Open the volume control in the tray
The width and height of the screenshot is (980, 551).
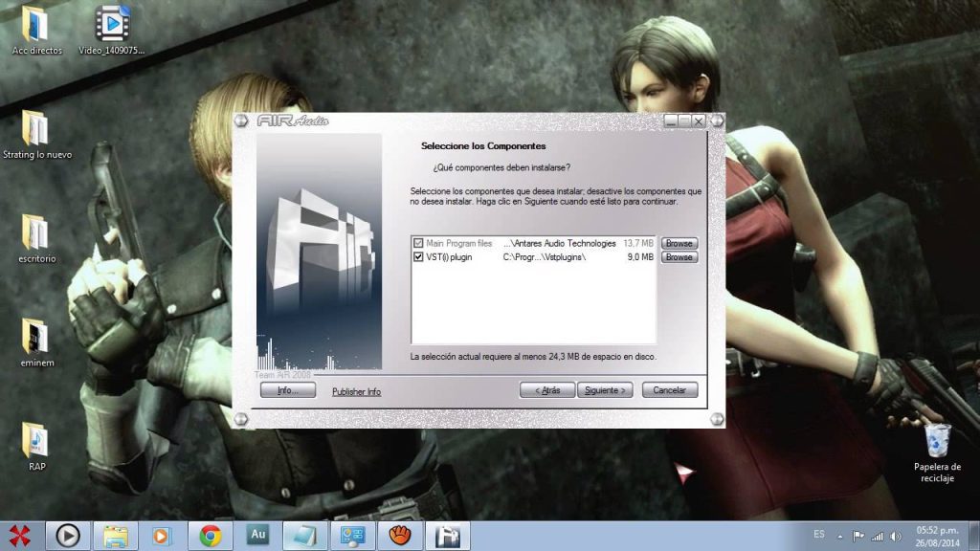click(894, 537)
